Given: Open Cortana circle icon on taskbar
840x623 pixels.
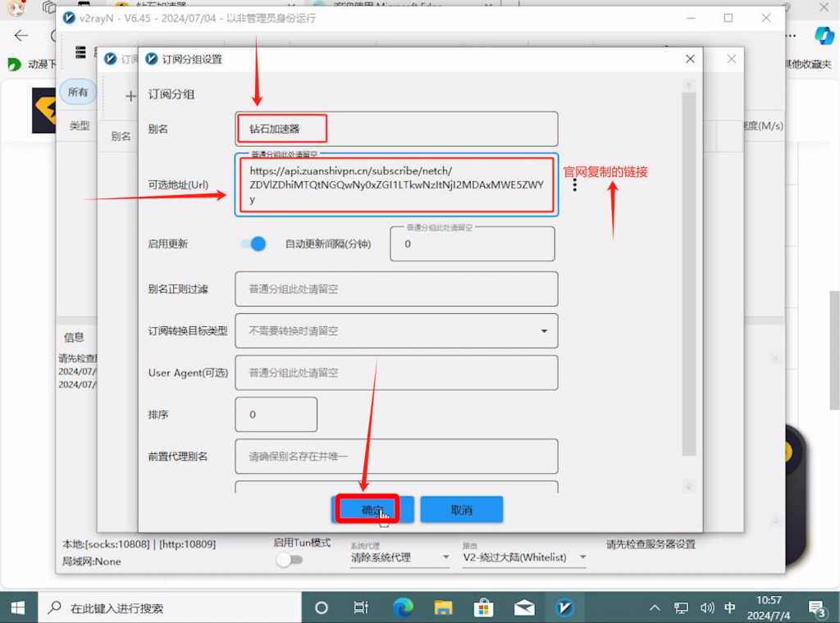Looking at the screenshot, I should point(322,608).
